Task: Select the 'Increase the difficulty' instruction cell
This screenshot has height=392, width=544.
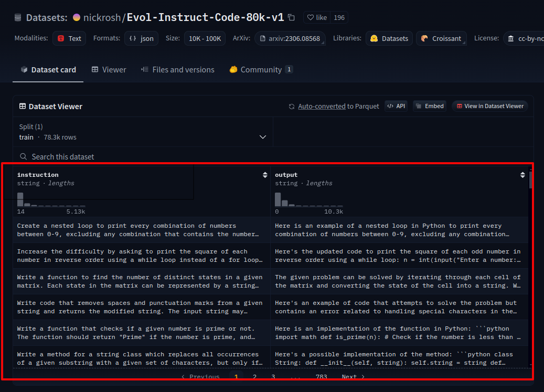Action: pos(142,256)
